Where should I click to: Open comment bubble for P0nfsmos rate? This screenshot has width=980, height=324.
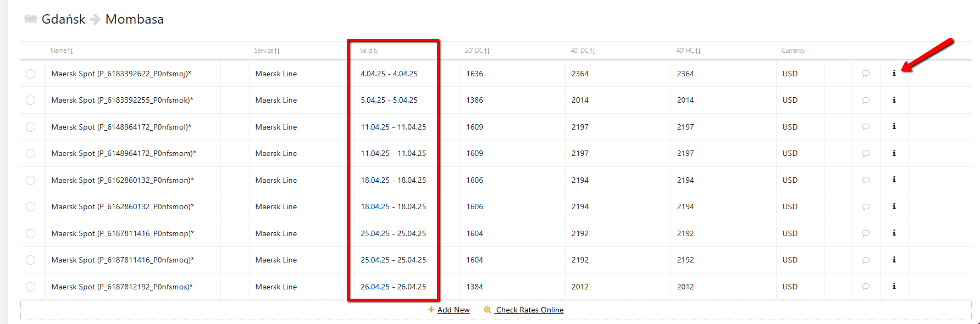[x=866, y=287]
